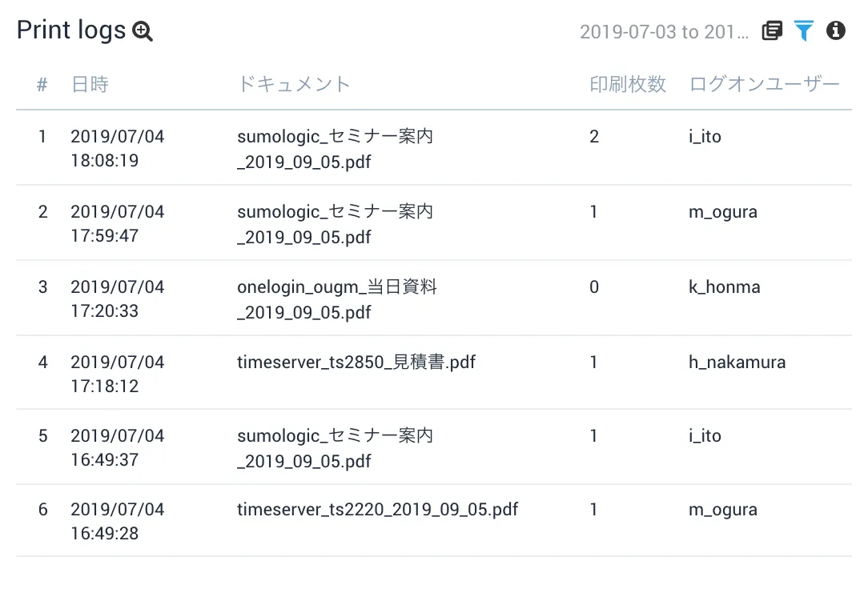This screenshot has height=589, width=868.
Task: Click the 印刷枚数 column header
Action: pos(627,84)
